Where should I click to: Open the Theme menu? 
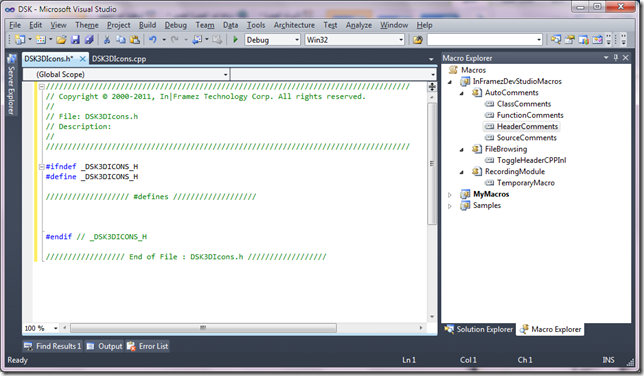(87, 25)
